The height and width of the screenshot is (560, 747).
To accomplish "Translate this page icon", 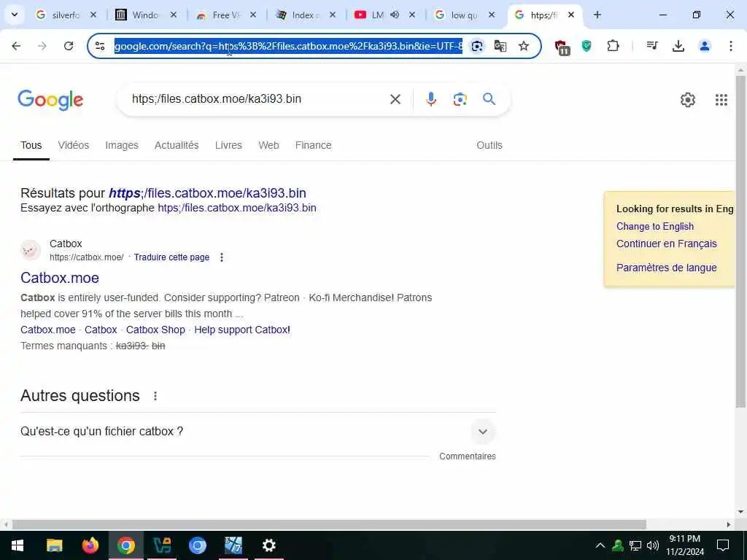I will 500,46.
